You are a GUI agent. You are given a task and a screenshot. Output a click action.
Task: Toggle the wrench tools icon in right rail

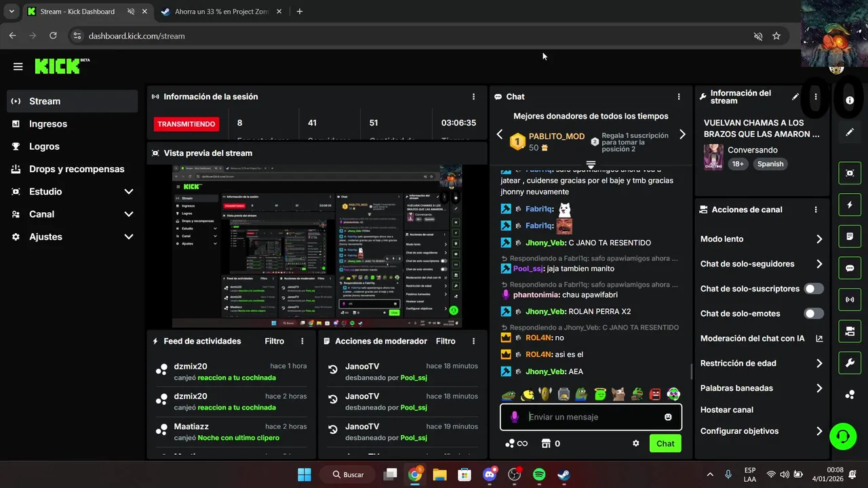point(850,363)
